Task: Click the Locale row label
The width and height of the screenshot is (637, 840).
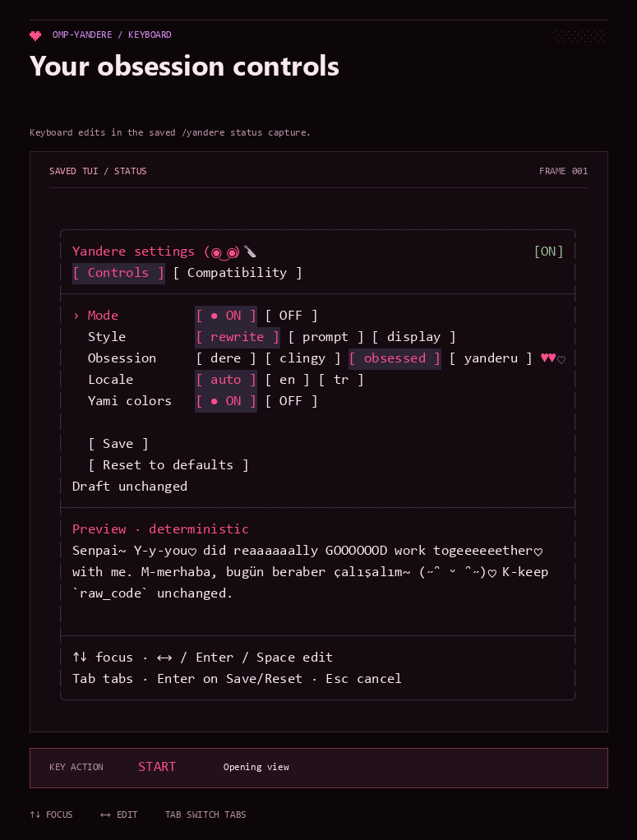Action: click(110, 380)
